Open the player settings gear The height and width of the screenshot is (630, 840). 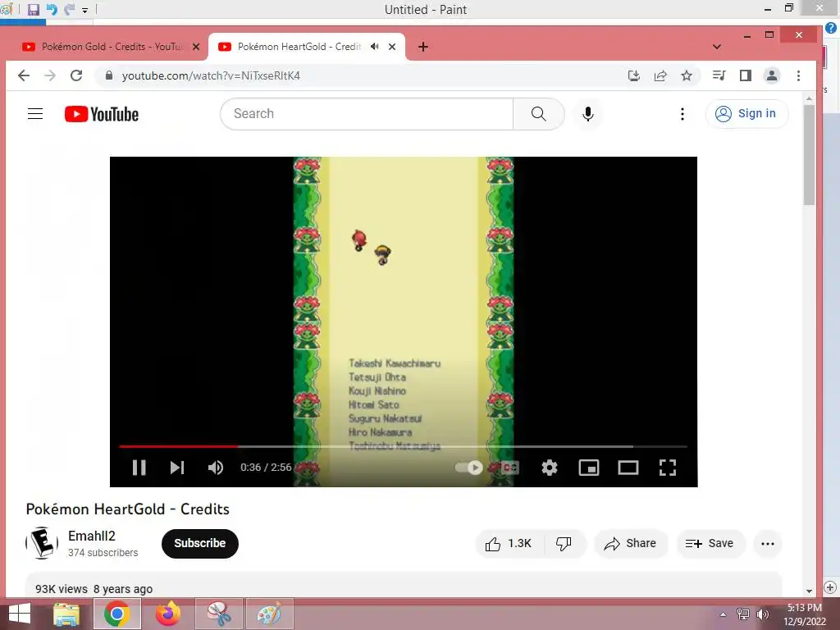549,467
